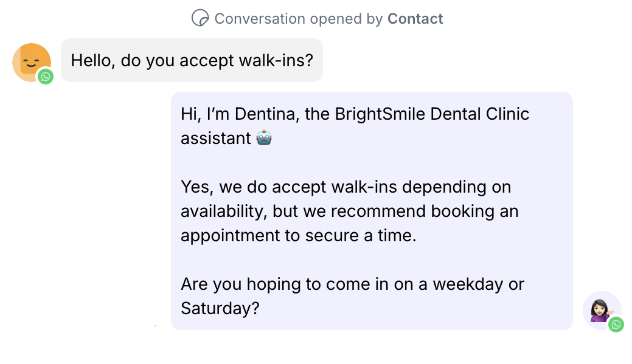Click the bold "Contact" label
This screenshot has width=632, height=364.
(x=415, y=19)
